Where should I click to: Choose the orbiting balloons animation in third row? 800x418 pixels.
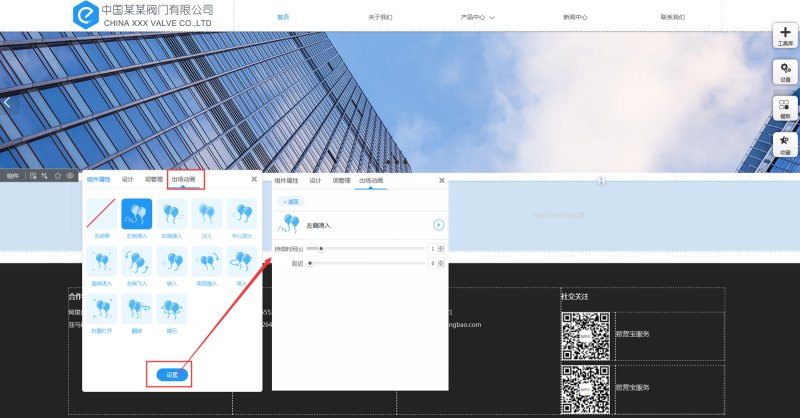(171, 309)
